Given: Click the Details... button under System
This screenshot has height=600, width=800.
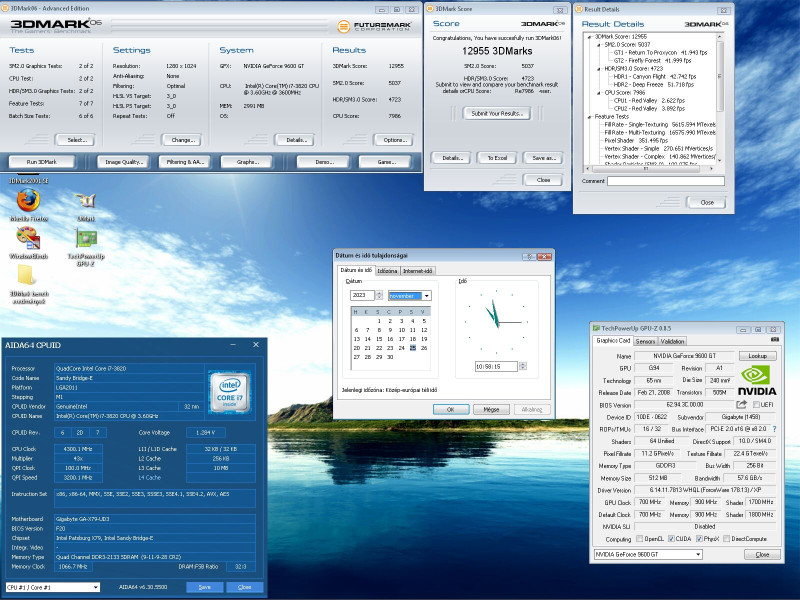Looking at the screenshot, I should coord(294,140).
